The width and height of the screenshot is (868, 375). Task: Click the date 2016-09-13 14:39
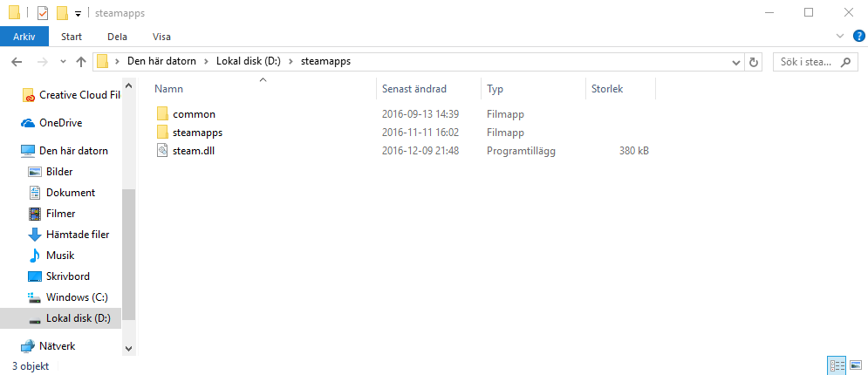420,114
